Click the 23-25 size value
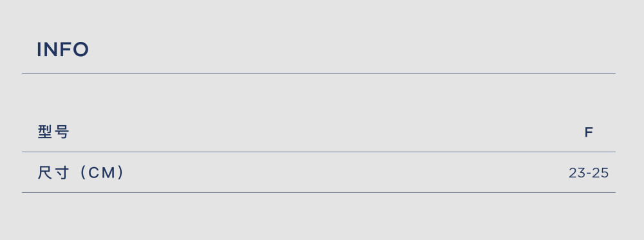Image resolution: width=644 pixels, height=240 pixels. pos(589,173)
